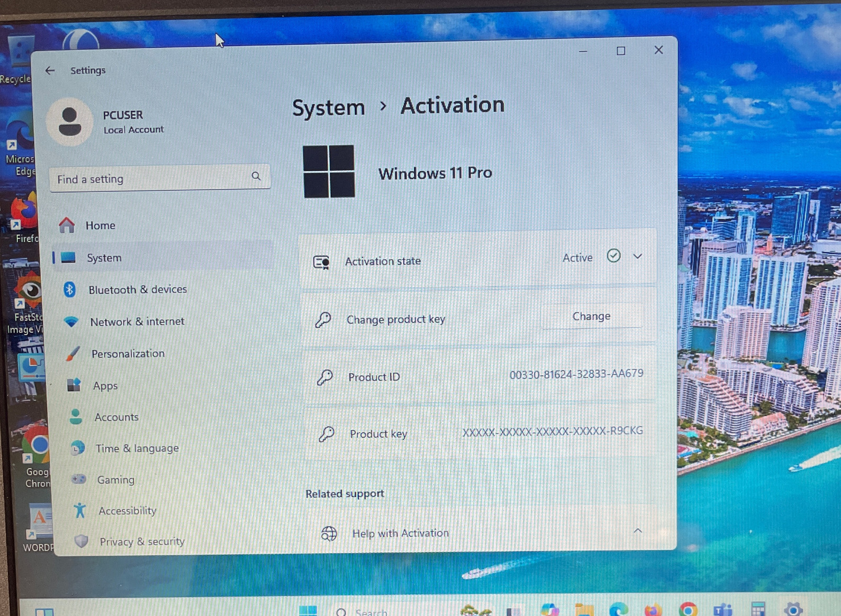
Task: Click the System monitor icon
Action: (x=68, y=258)
